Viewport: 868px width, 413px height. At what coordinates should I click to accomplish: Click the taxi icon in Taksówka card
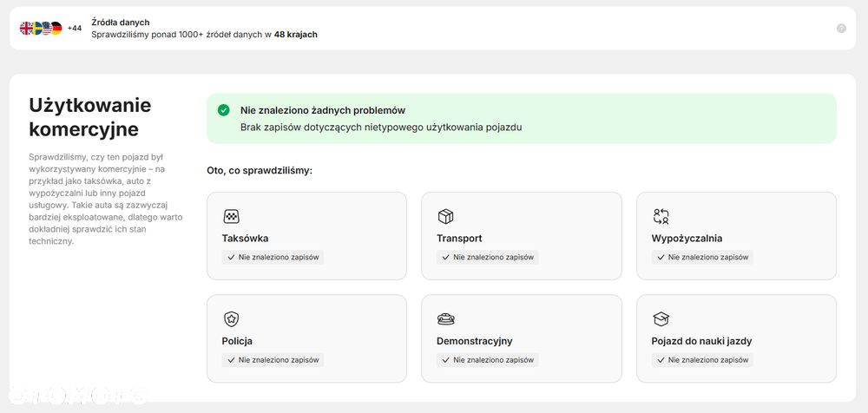click(231, 217)
